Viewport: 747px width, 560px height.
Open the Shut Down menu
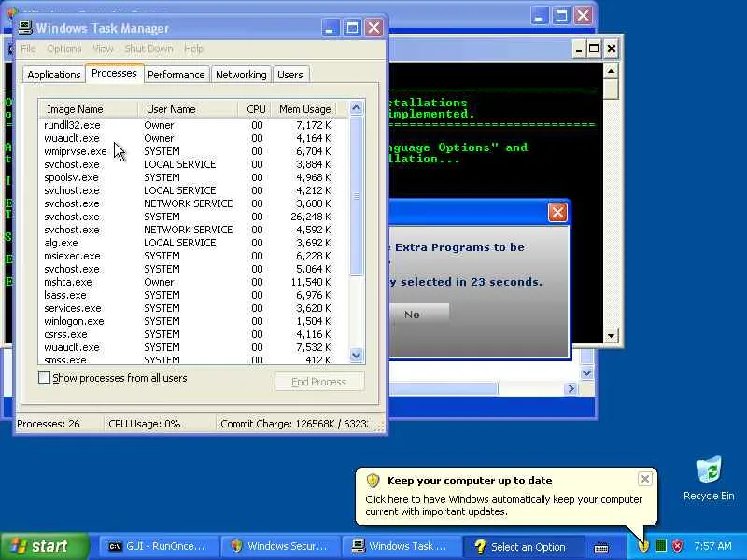pyautogui.click(x=148, y=49)
